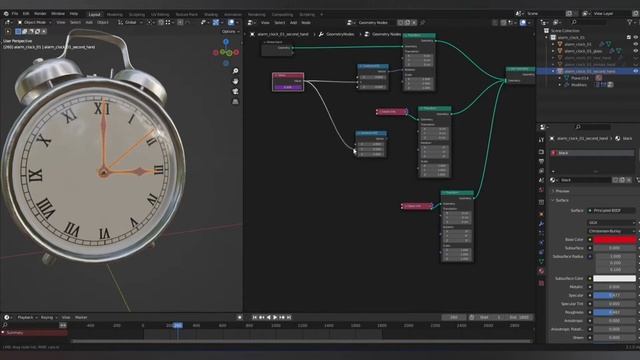Screen dimensions: 640x360
Task: Click the pan hand viewport icon
Action: 236,81
